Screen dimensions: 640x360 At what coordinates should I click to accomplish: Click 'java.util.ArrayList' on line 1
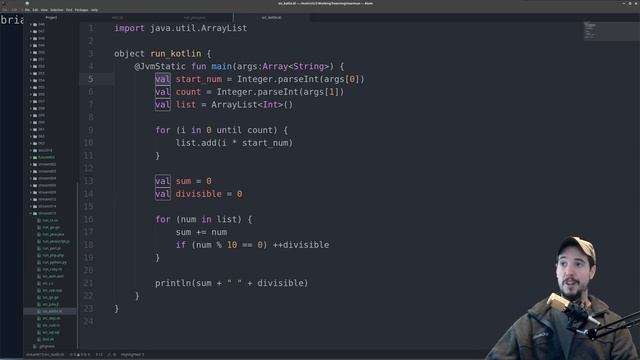[198, 28]
